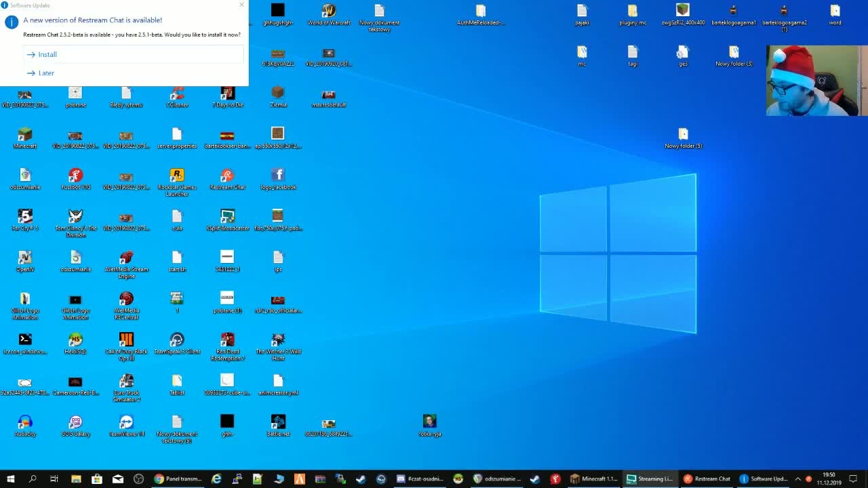This screenshot has width=868, height=488.
Task: Select the World of Warcraft shortcut
Action: click(x=329, y=14)
